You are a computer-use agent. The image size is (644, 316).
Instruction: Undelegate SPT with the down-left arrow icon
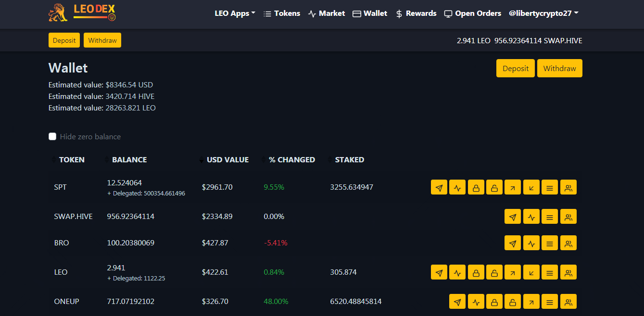click(x=531, y=187)
